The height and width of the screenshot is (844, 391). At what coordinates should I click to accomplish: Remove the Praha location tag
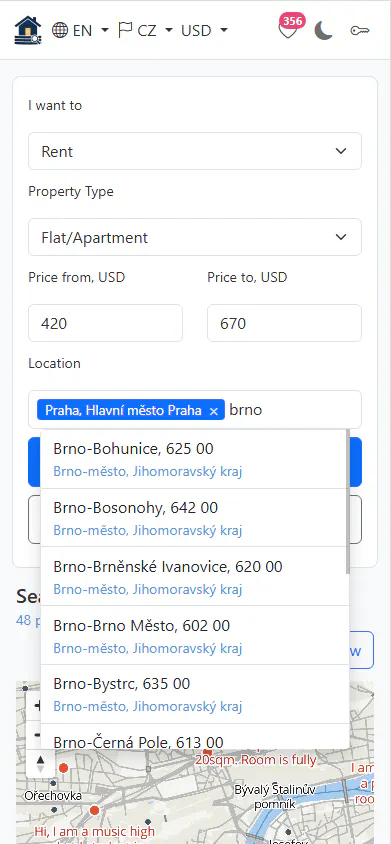[x=213, y=411]
